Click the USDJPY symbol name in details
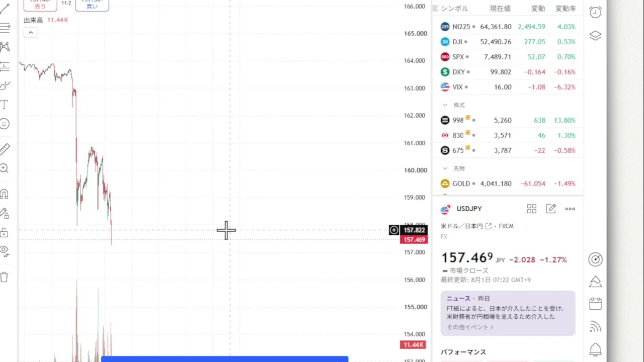Viewport: 644px width, 362px height. coord(469,209)
